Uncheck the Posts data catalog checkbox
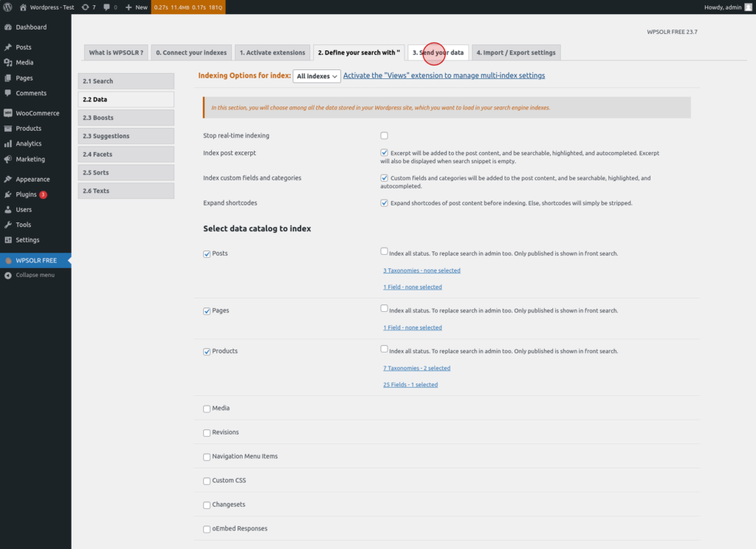This screenshot has height=549, width=756. 207,253
